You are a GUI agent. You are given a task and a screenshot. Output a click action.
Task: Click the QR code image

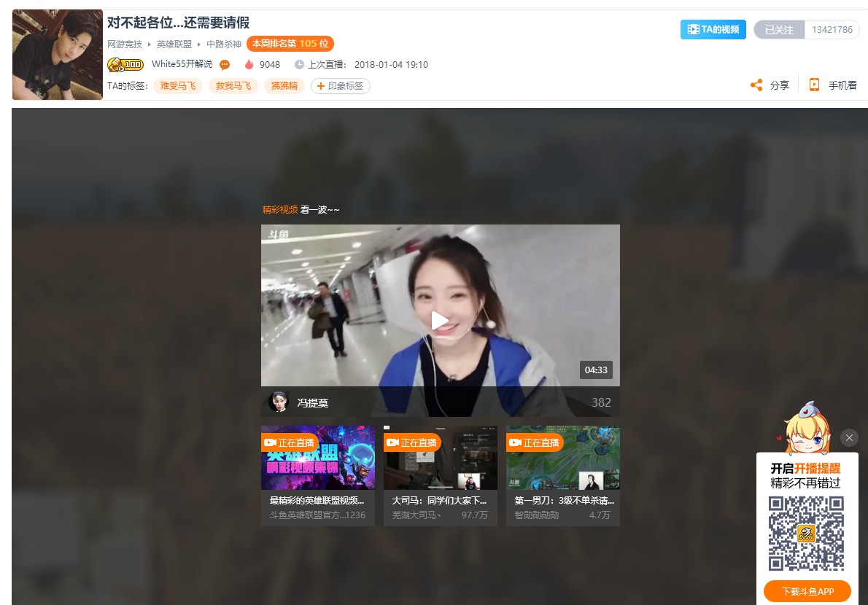click(x=806, y=534)
